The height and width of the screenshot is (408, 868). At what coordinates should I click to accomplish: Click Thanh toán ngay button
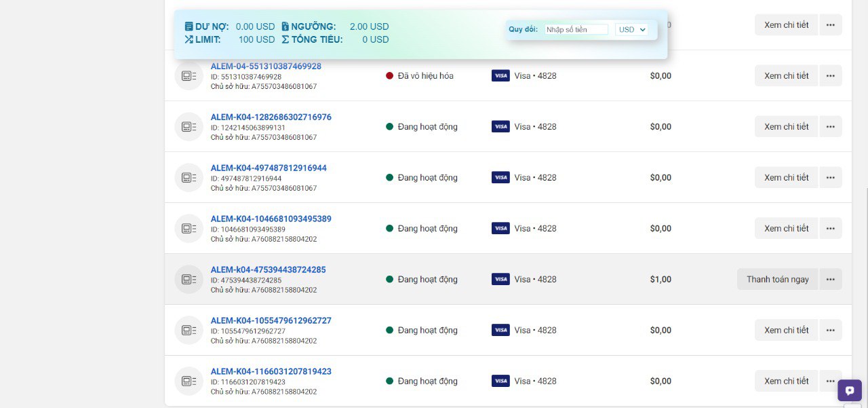pyautogui.click(x=778, y=279)
